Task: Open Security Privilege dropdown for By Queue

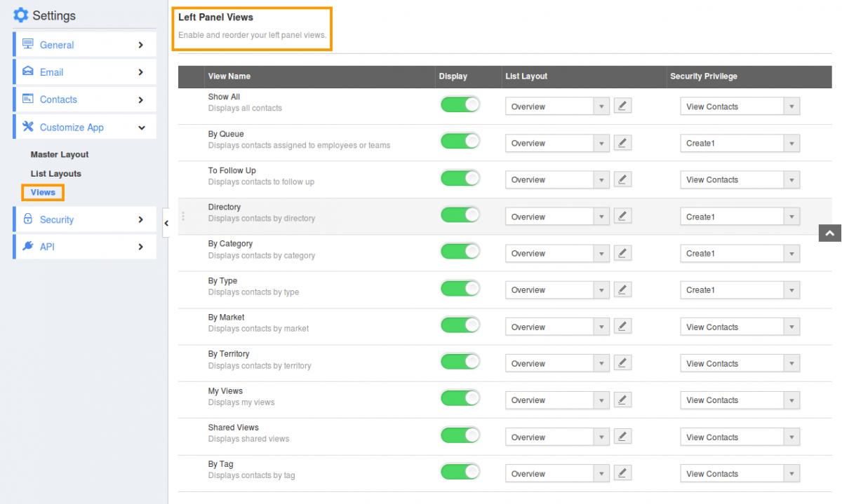Action: point(740,143)
